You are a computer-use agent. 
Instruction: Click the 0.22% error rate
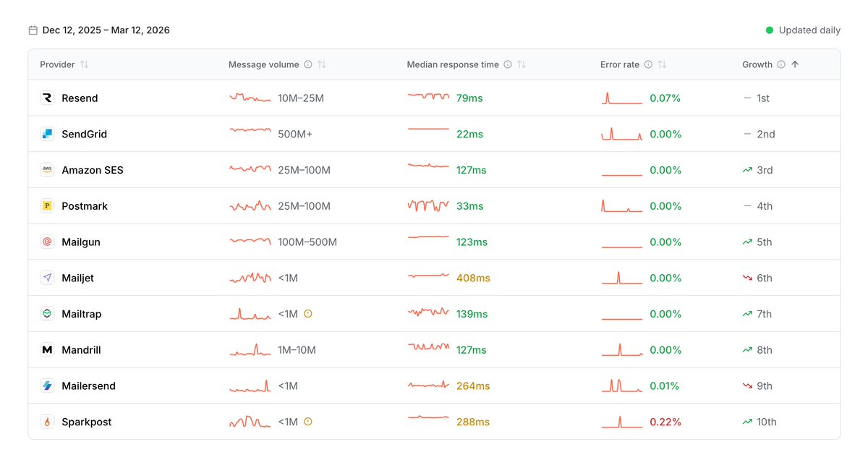(665, 422)
